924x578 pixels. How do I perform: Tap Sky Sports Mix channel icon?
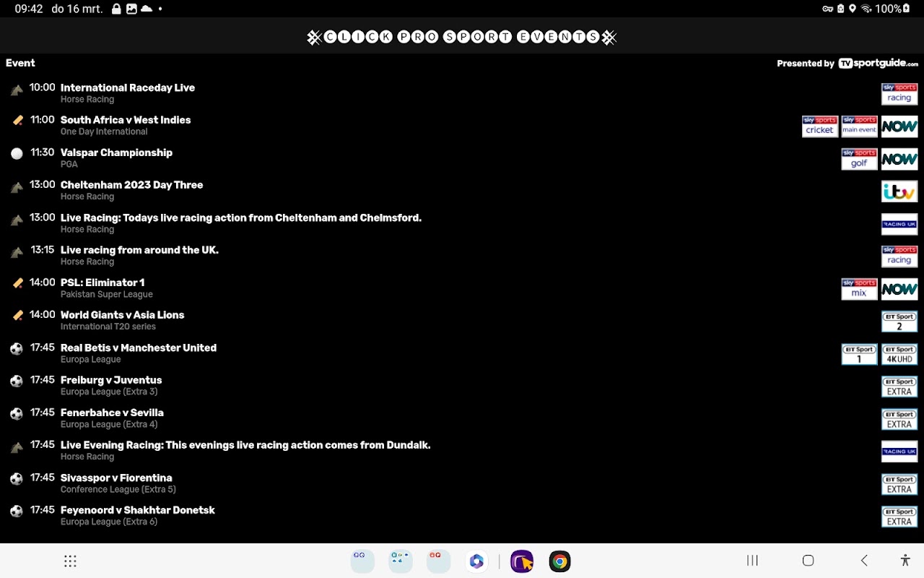860,289
